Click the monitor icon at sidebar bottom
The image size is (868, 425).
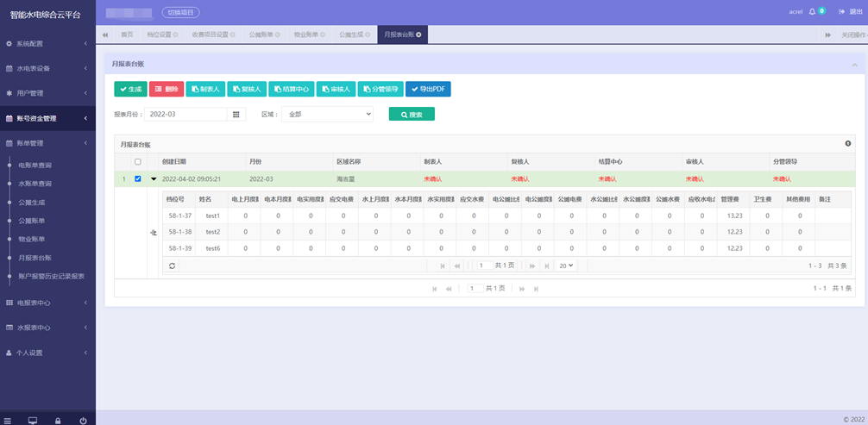pos(33,421)
